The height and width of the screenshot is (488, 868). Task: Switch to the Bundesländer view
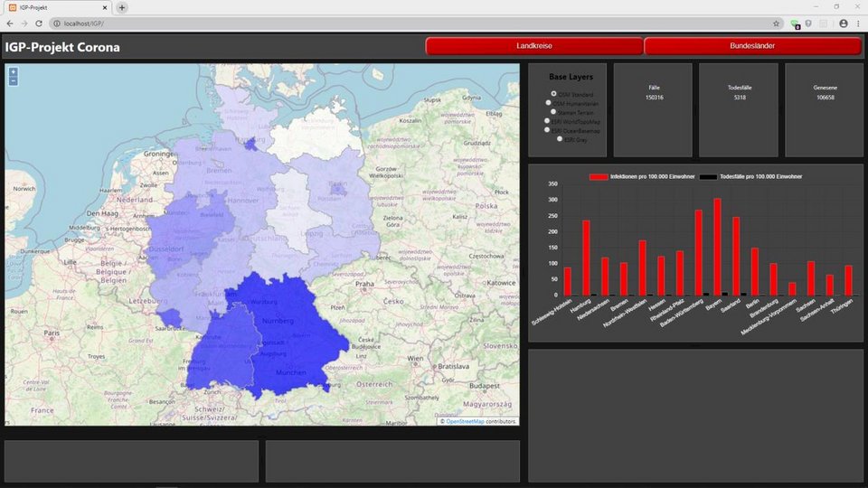click(x=752, y=46)
